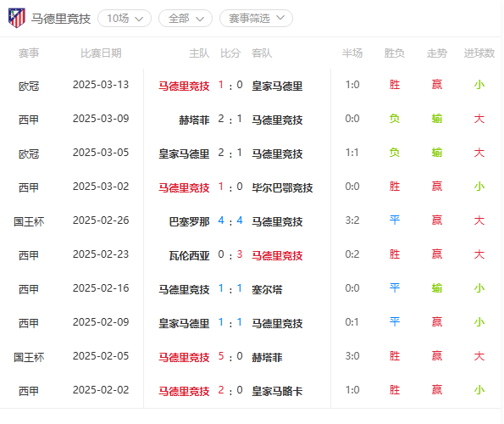Click the 比赛日期 column header

[101, 53]
